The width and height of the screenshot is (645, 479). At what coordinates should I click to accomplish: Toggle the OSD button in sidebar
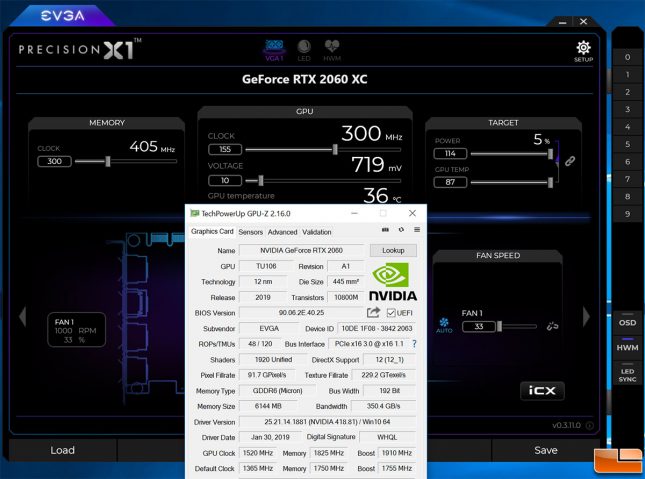pos(627,323)
